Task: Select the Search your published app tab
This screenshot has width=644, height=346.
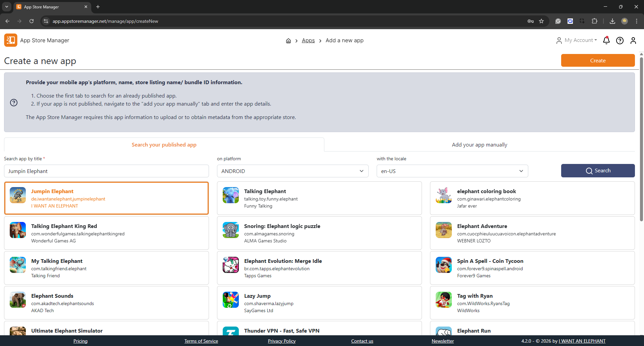Action: tap(164, 145)
